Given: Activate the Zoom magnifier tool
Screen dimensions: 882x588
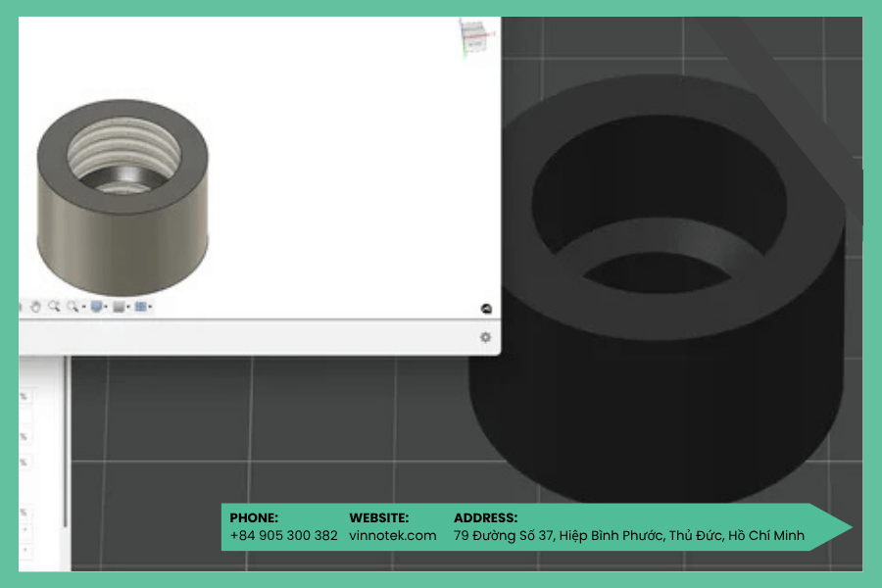Looking at the screenshot, I should click(54, 306).
